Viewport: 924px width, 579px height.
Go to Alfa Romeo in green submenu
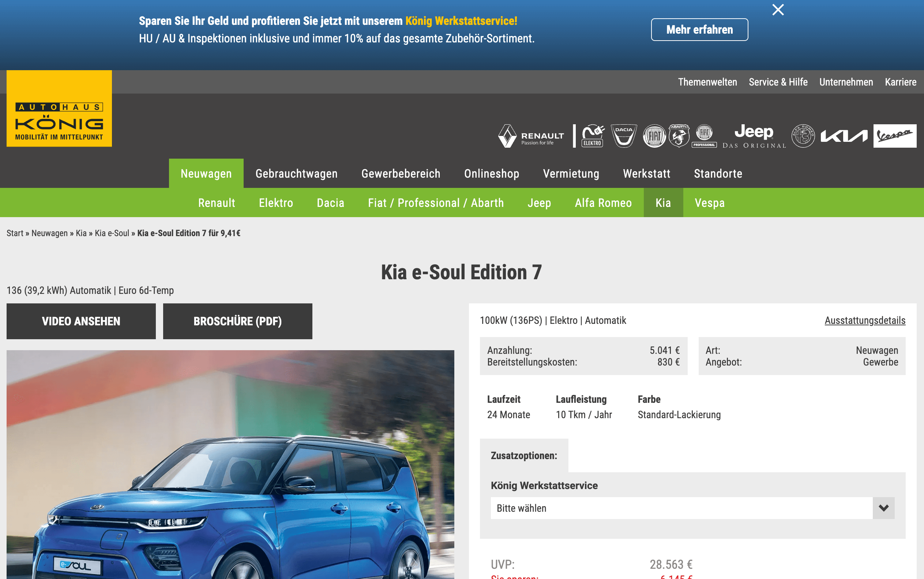click(603, 203)
